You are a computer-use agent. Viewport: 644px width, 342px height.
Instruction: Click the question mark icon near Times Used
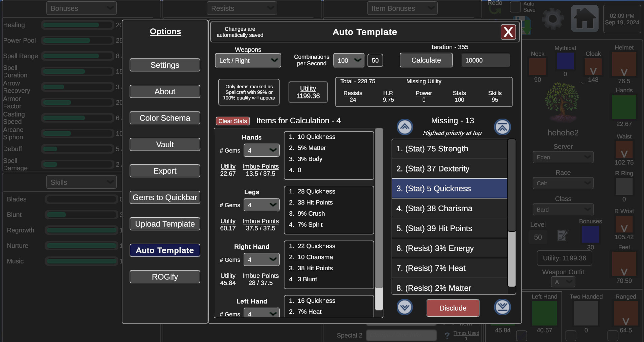tap(447, 335)
